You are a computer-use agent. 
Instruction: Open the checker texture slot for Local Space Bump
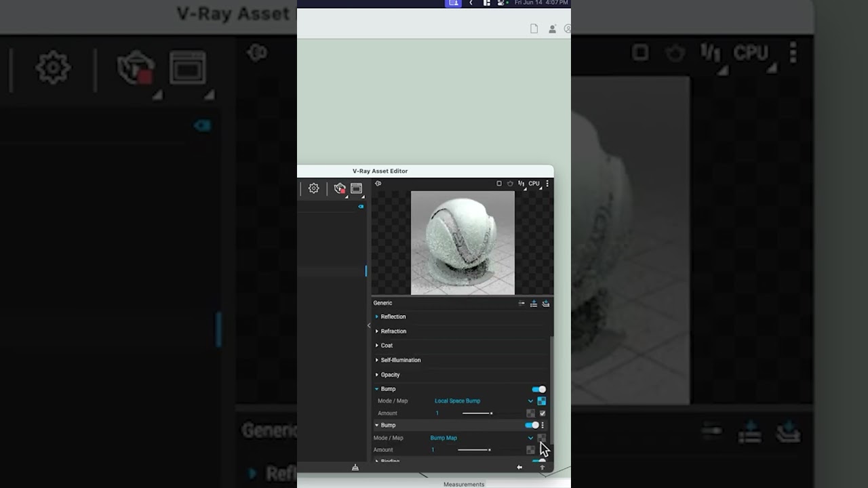[542, 401]
